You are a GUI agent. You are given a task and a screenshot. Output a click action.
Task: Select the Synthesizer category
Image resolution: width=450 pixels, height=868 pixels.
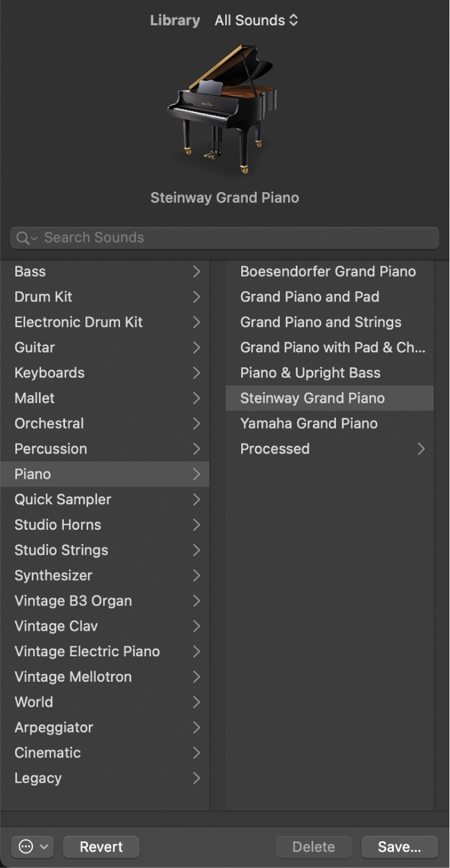tap(105, 576)
